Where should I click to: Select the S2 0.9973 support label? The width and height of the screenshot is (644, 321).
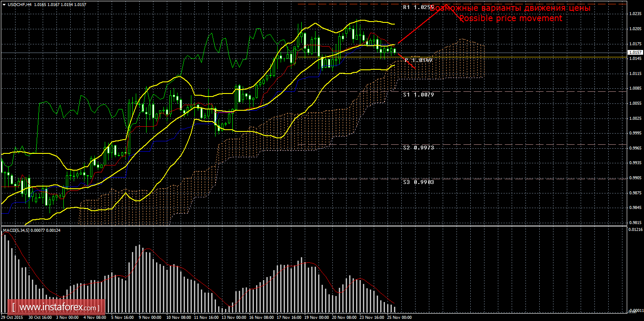point(419,148)
